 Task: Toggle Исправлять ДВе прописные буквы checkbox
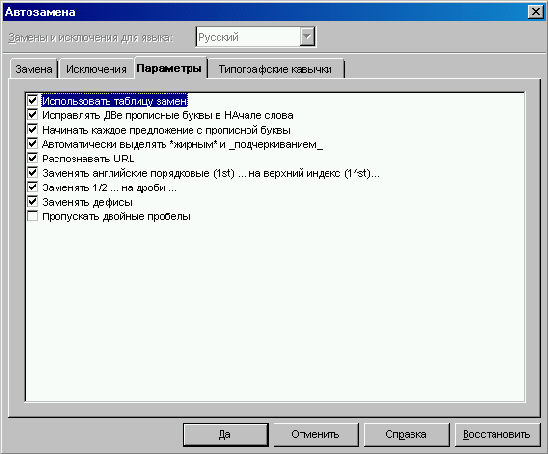pyautogui.click(x=33, y=115)
